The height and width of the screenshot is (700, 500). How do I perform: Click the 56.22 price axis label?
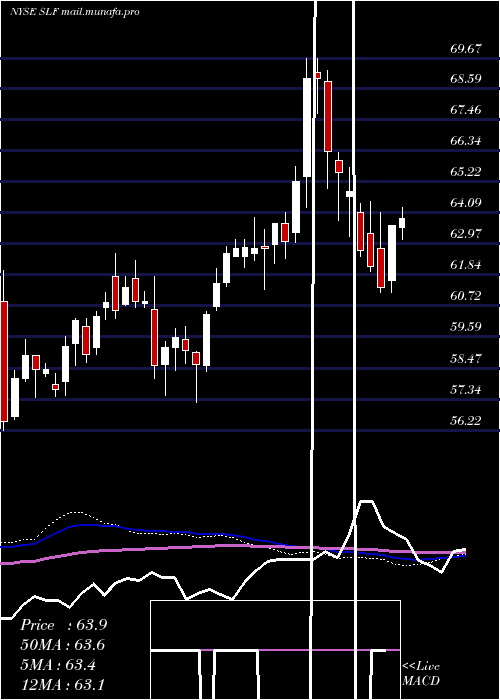pos(466,421)
